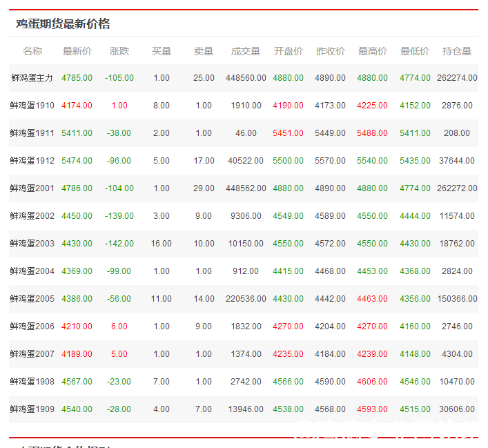Select the 鲜鸡蛋2001 row name
This screenshot has width=488, height=448.
(x=32, y=188)
